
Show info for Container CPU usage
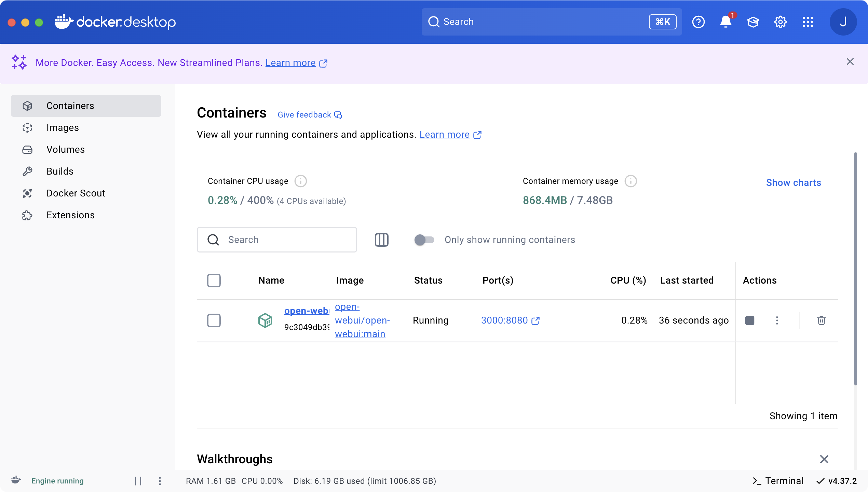tap(300, 181)
